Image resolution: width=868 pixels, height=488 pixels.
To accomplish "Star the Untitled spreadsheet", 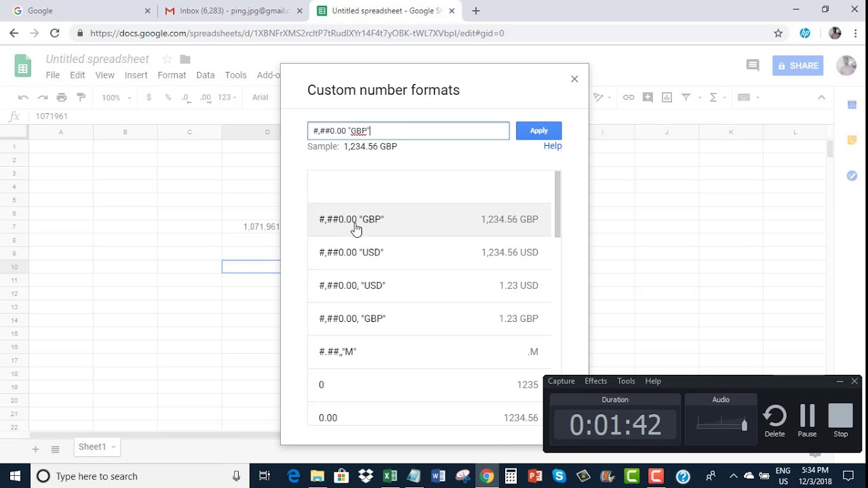I will coord(167,60).
